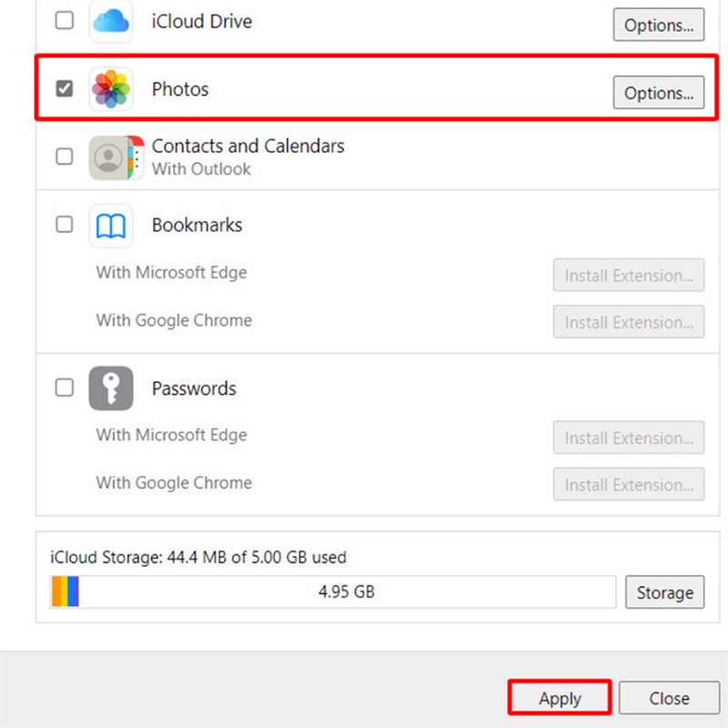The image size is (728, 728).
Task: Disable Photos syncing
Action: (65, 88)
